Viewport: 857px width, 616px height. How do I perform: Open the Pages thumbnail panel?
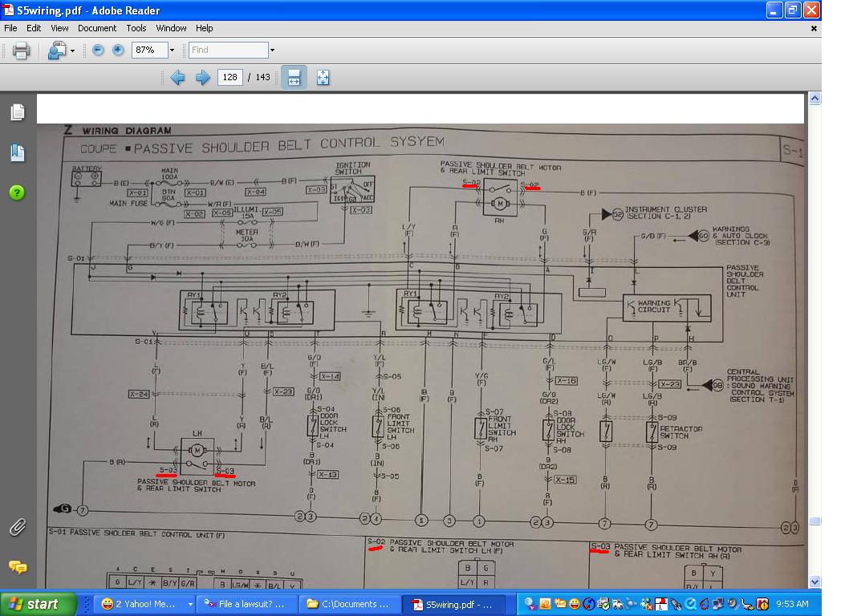coord(17,112)
